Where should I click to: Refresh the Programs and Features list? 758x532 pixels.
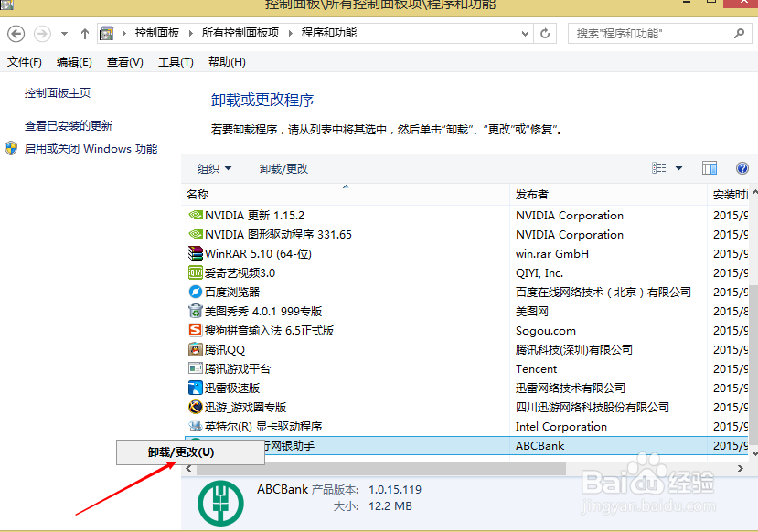[545, 33]
